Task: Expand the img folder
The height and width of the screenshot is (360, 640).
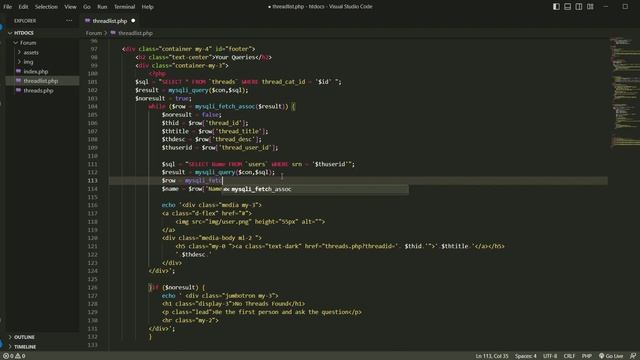Action: 19,62
